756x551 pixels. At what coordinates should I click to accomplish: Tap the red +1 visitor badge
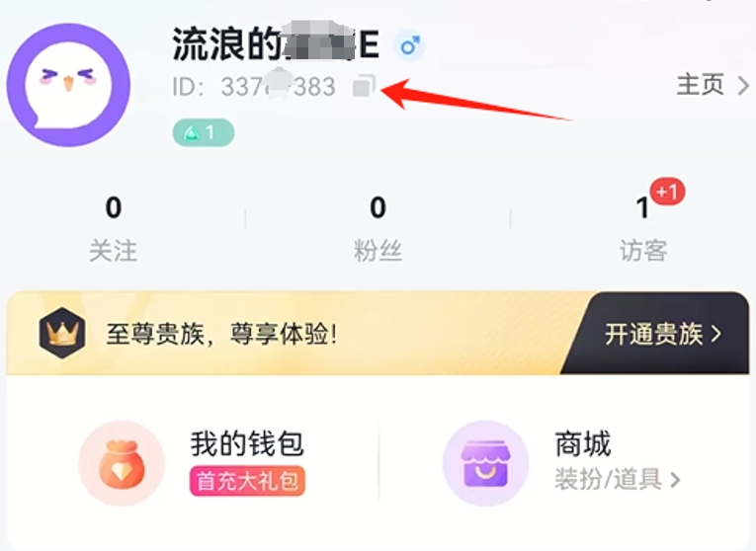(667, 192)
